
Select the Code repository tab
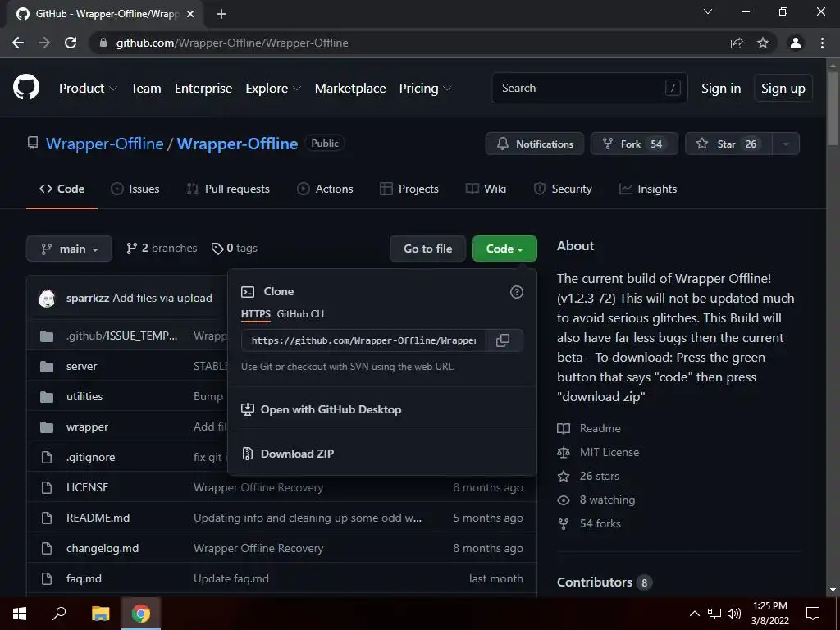point(62,189)
